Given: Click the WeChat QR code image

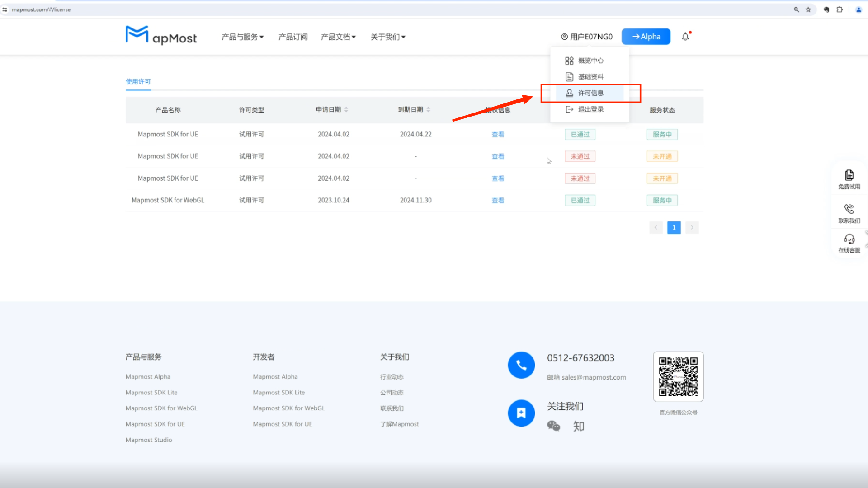Looking at the screenshot, I should [x=678, y=376].
